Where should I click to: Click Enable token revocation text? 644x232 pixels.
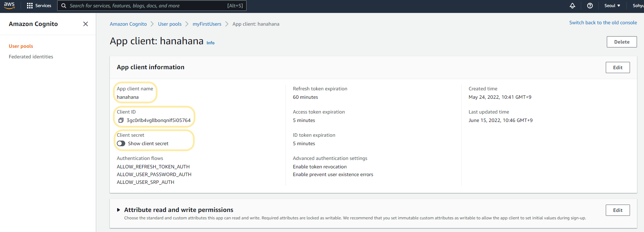click(x=320, y=167)
